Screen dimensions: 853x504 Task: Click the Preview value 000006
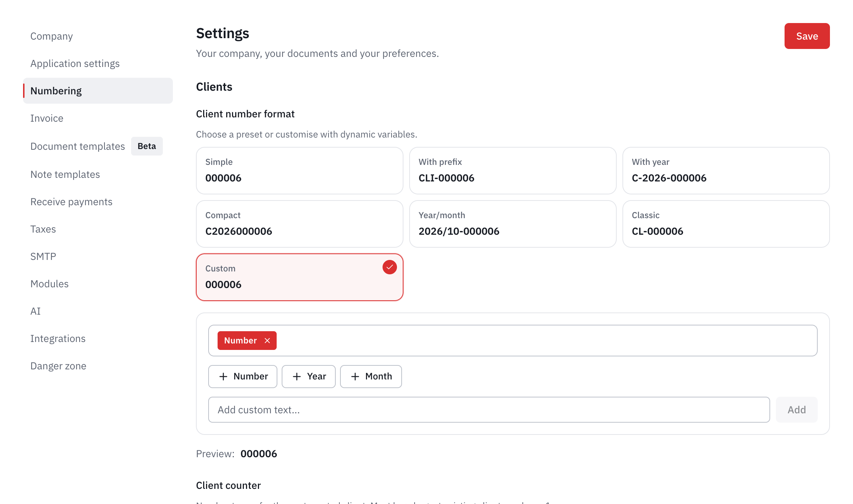pyautogui.click(x=259, y=454)
